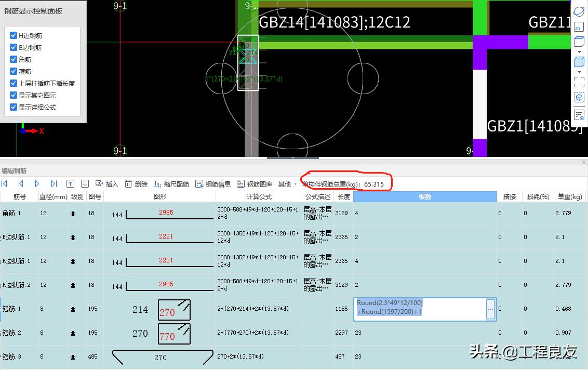The width and height of the screenshot is (588, 370).
Task: Click 搭接 column header
Action: 509,196
